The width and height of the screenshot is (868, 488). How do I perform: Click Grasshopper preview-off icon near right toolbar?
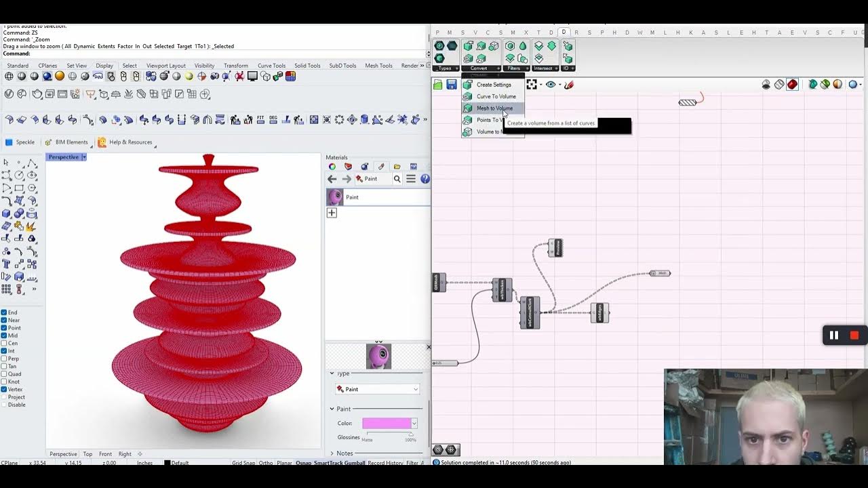click(x=766, y=85)
